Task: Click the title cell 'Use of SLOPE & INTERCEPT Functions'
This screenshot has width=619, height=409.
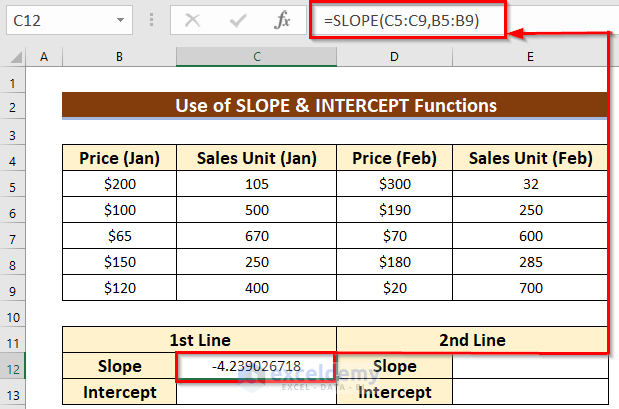Action: point(335,106)
